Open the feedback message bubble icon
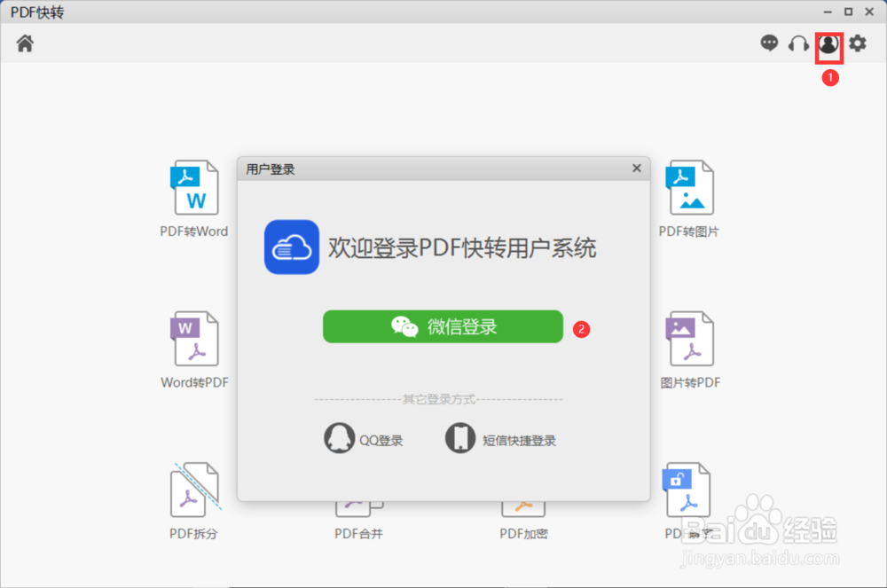The image size is (887, 588). pos(769,43)
